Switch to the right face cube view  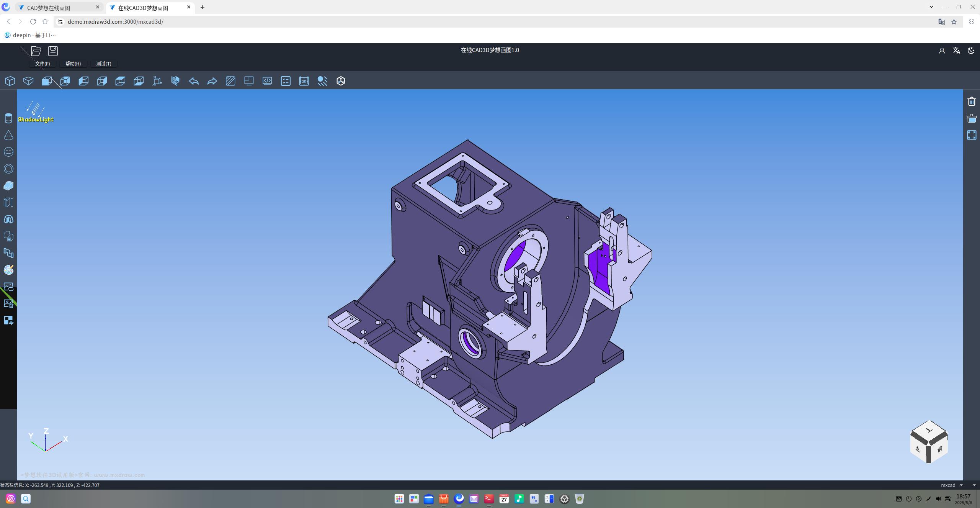[x=102, y=81]
